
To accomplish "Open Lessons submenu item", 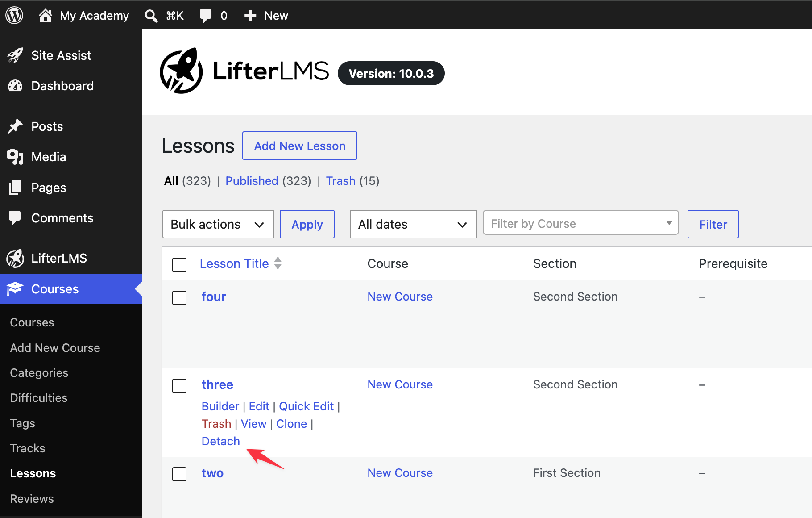I will click(33, 473).
